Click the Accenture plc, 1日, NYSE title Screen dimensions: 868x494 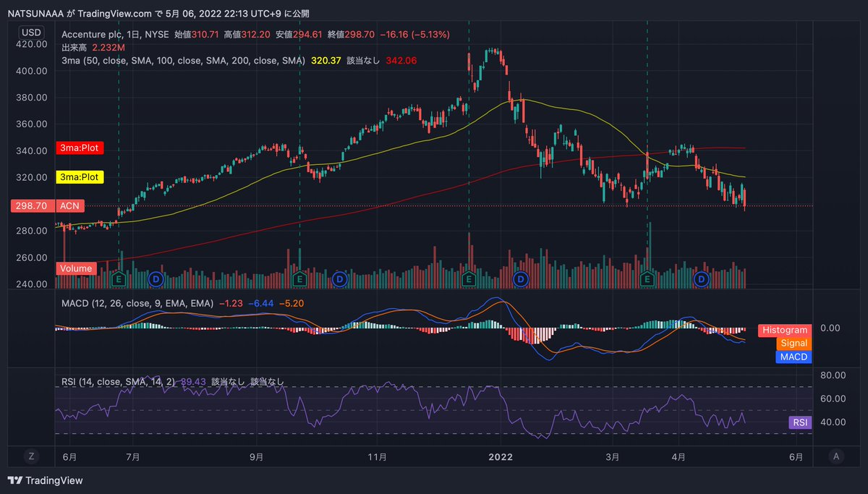tap(116, 34)
